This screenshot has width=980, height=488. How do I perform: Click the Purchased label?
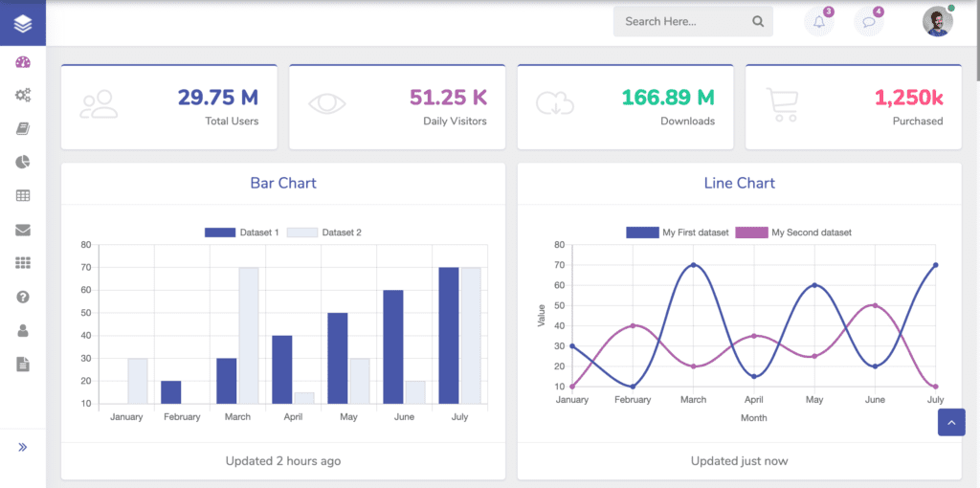coord(918,122)
